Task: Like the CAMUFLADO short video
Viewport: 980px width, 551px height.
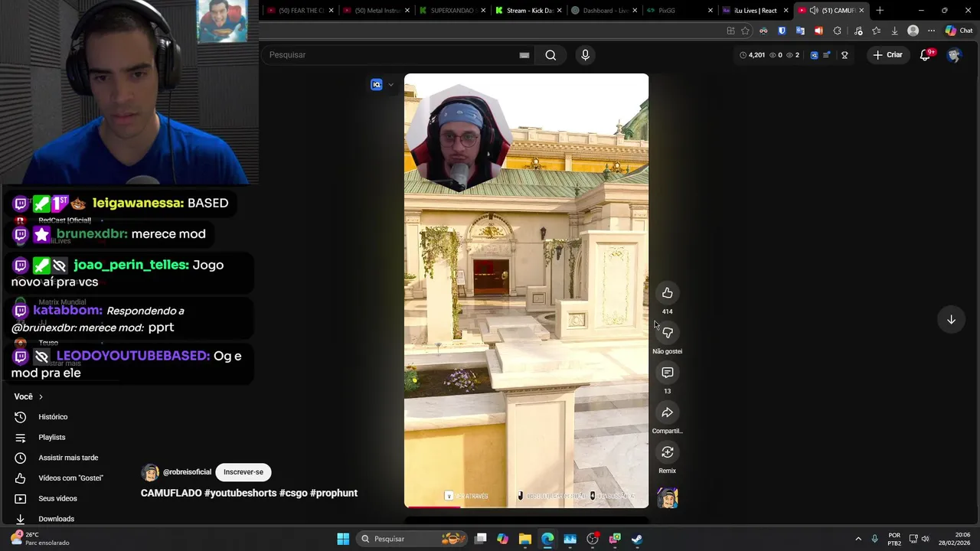Action: [x=667, y=293]
